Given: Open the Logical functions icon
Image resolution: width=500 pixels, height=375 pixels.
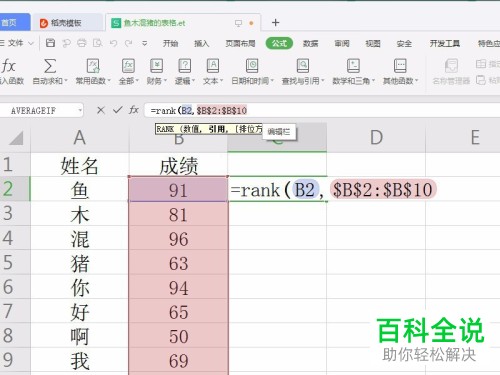Looking at the screenshot, I should click(x=184, y=66).
